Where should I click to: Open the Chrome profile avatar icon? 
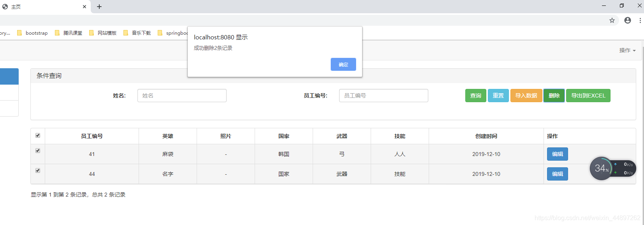tap(628, 20)
